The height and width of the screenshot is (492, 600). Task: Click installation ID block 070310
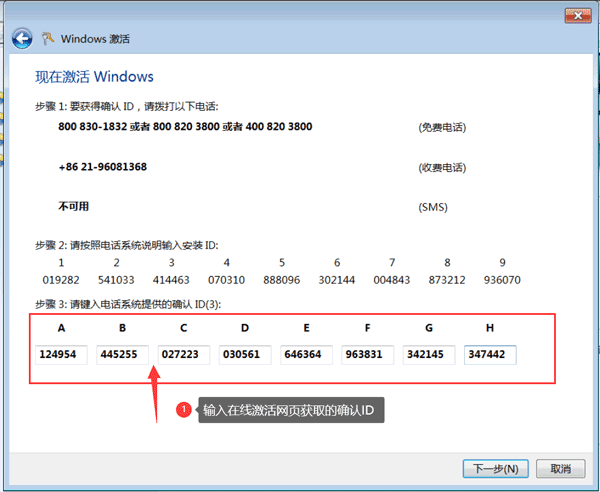pos(226,280)
